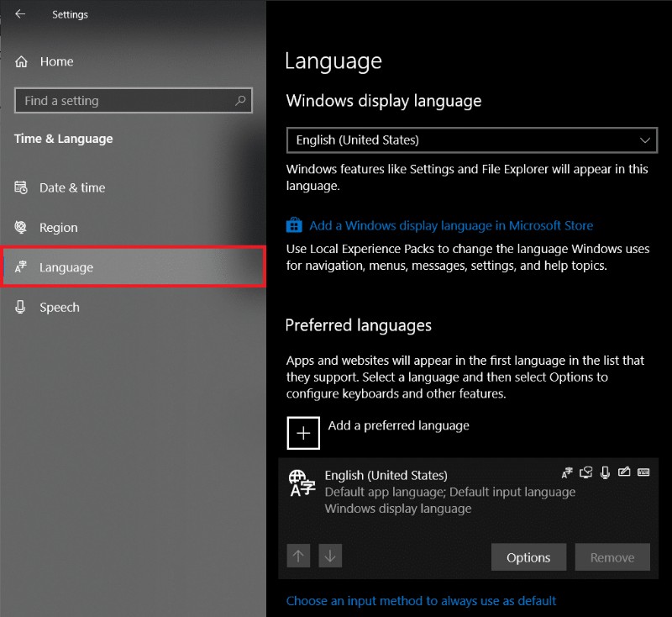Click the Speech microphone icon in sidebar
This screenshot has height=617, width=672.
[x=20, y=307]
